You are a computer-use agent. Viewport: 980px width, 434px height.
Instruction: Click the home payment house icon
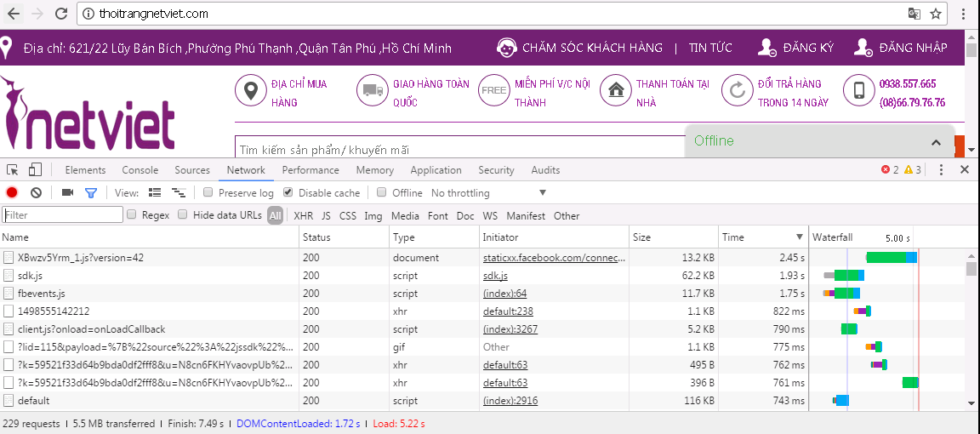[616, 91]
